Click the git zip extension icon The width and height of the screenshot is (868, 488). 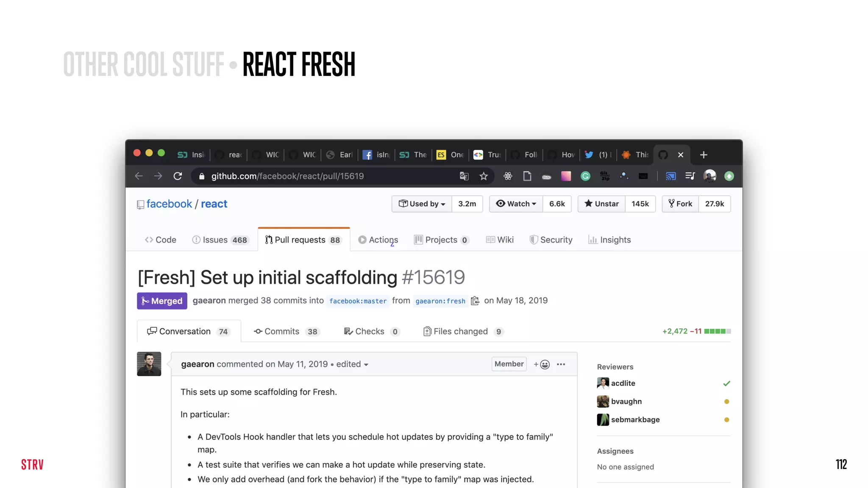pos(605,176)
